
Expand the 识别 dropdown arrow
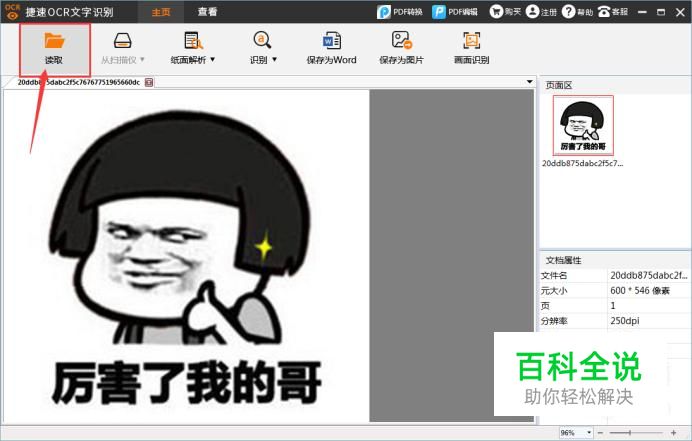275,59
